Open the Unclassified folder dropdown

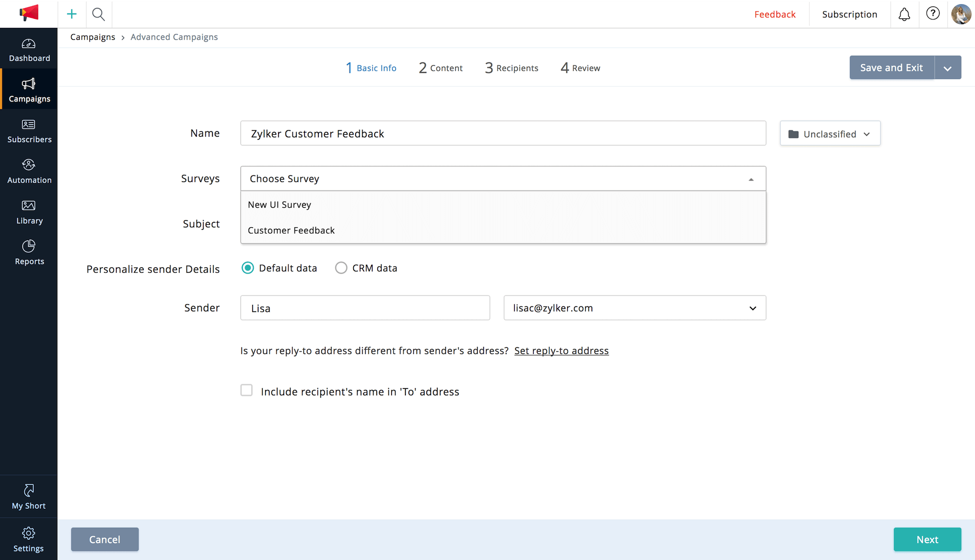pos(830,134)
